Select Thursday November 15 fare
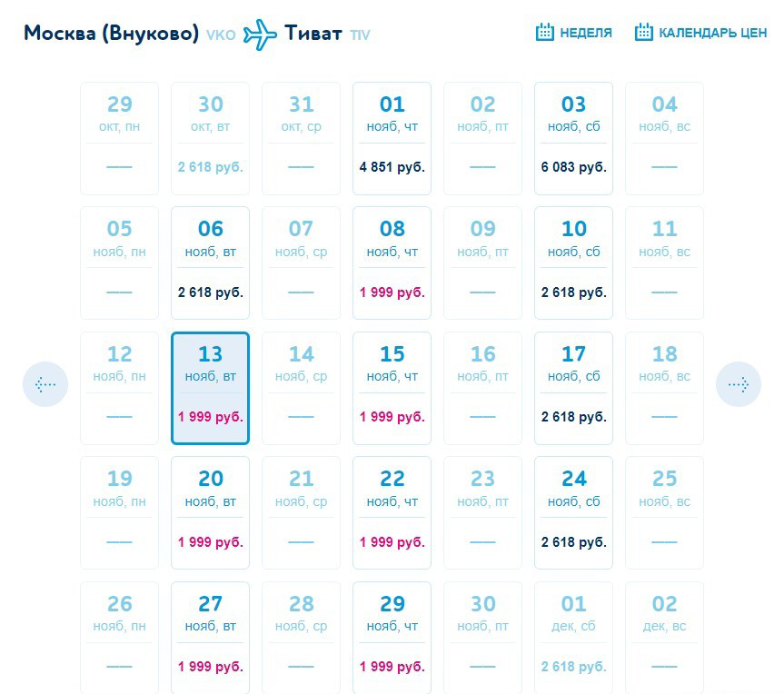 pos(392,388)
